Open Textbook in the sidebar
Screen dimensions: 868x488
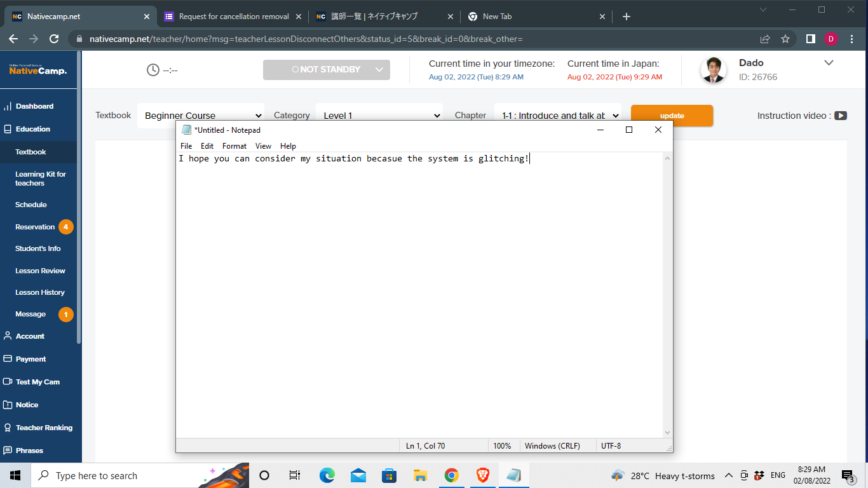pyautogui.click(x=31, y=152)
